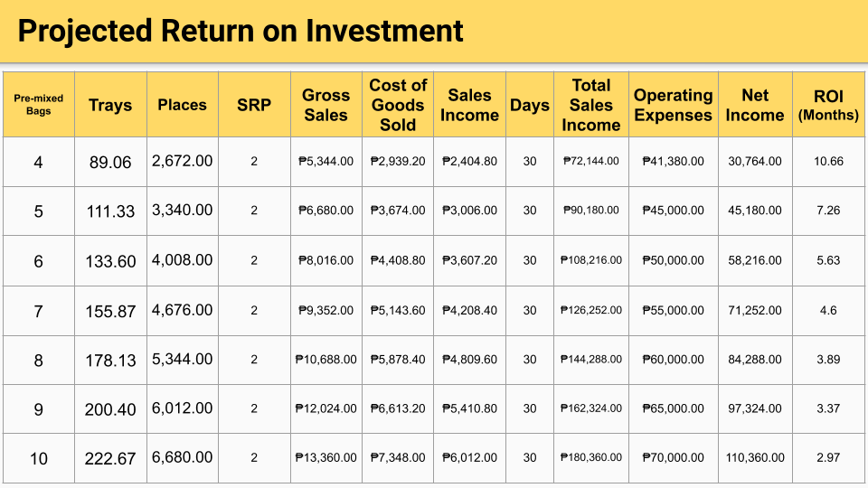Click the Places cell 4,676.00
Screen dimensions: 868x488
[182, 310]
